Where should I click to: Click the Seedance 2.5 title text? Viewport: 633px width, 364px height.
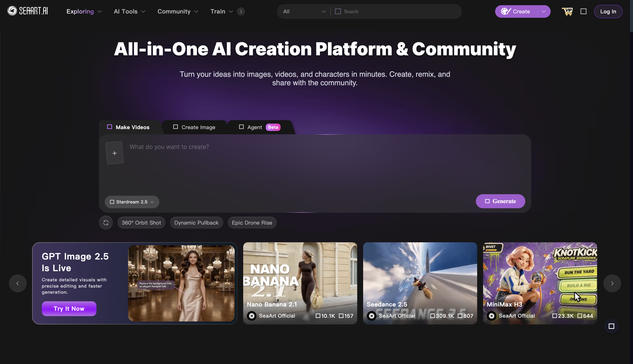click(387, 304)
